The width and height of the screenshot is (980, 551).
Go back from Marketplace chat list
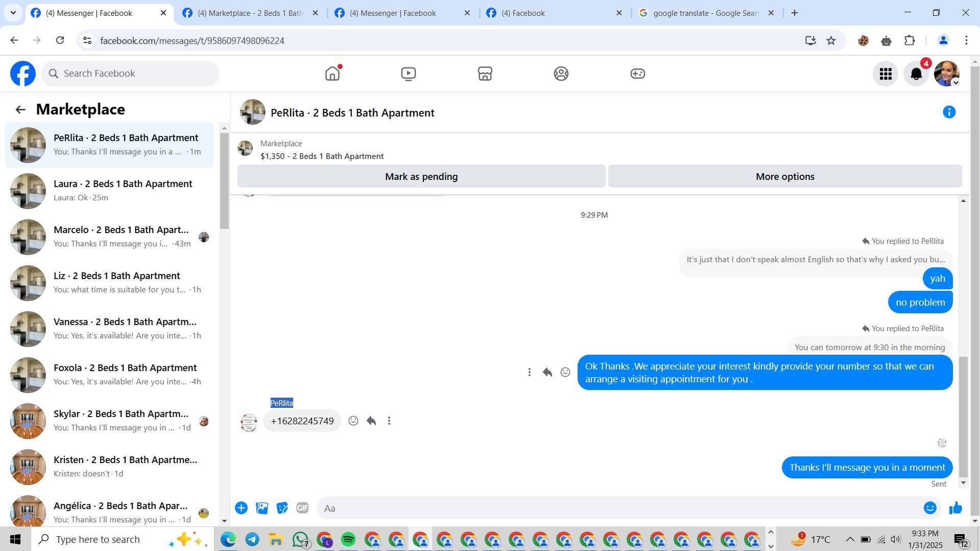20,109
